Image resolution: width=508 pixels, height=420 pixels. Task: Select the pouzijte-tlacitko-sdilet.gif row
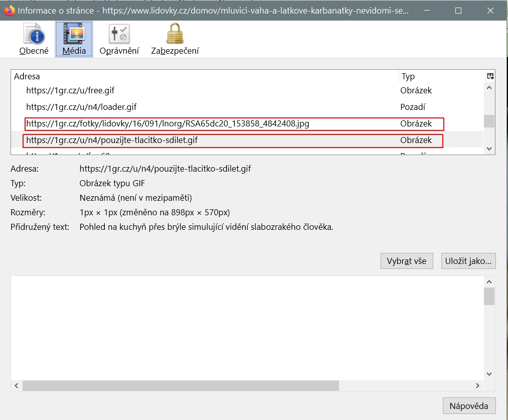pos(247,140)
